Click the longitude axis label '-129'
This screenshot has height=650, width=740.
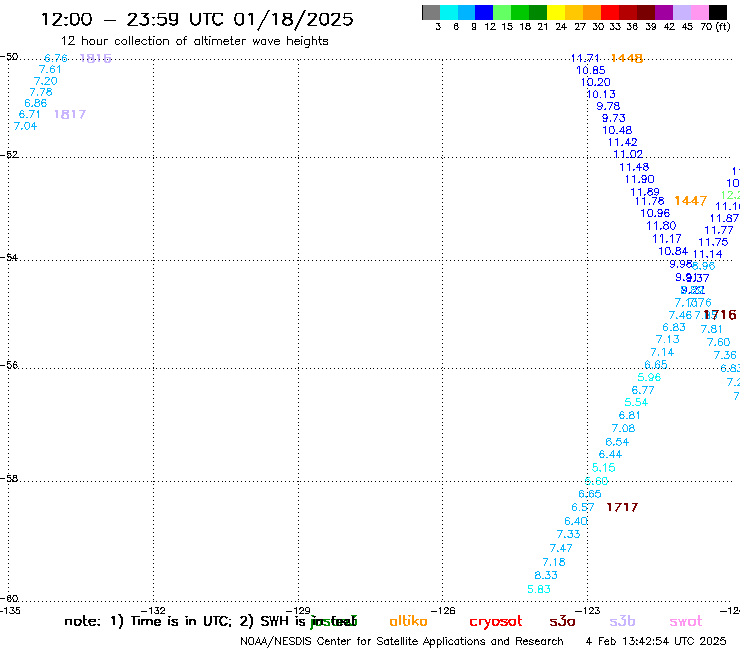(300, 611)
